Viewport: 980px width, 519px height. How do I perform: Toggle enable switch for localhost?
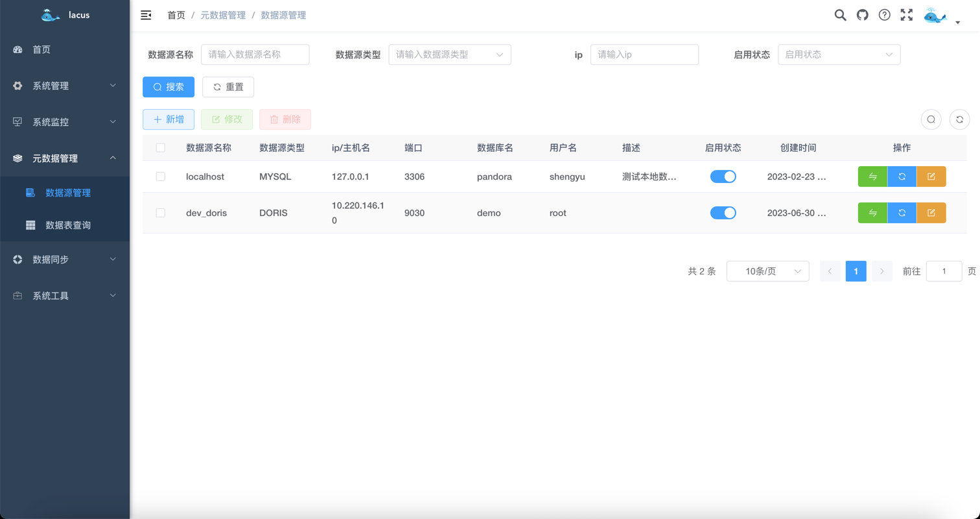(x=723, y=176)
